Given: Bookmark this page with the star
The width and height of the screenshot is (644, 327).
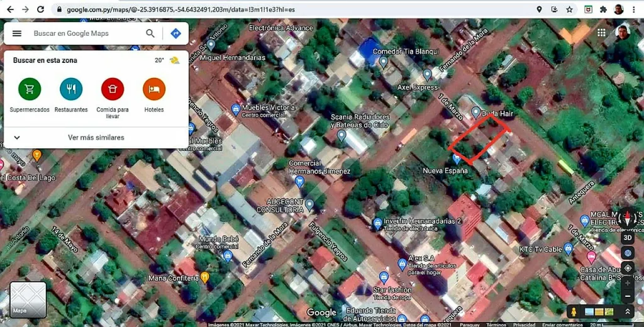Looking at the screenshot, I should tap(570, 9).
